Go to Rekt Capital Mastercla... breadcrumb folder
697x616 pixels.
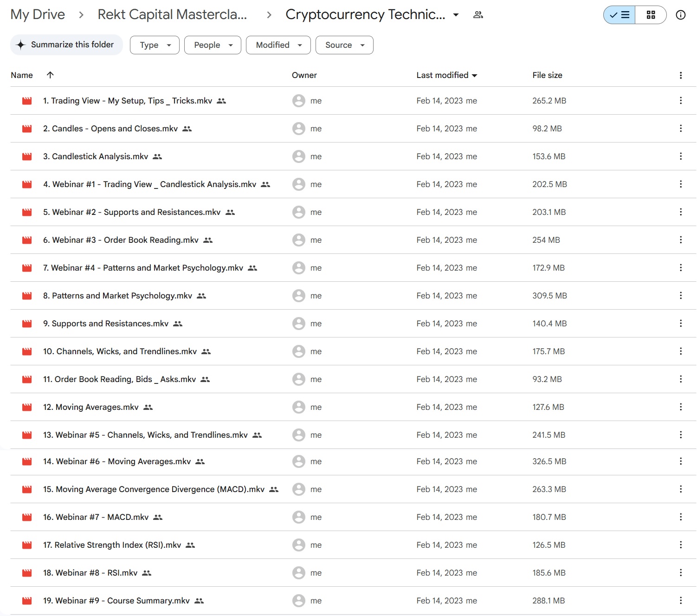coord(172,15)
